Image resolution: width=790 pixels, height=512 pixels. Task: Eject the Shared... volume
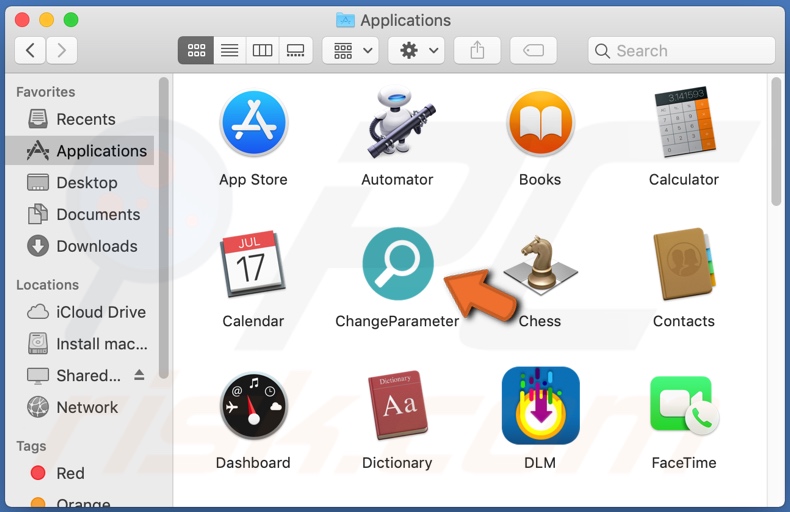140,375
